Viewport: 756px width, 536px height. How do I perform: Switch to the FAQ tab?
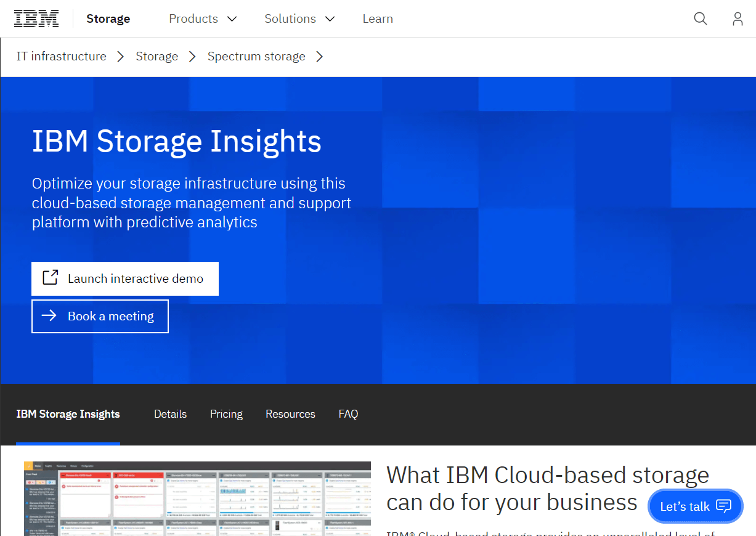point(348,414)
